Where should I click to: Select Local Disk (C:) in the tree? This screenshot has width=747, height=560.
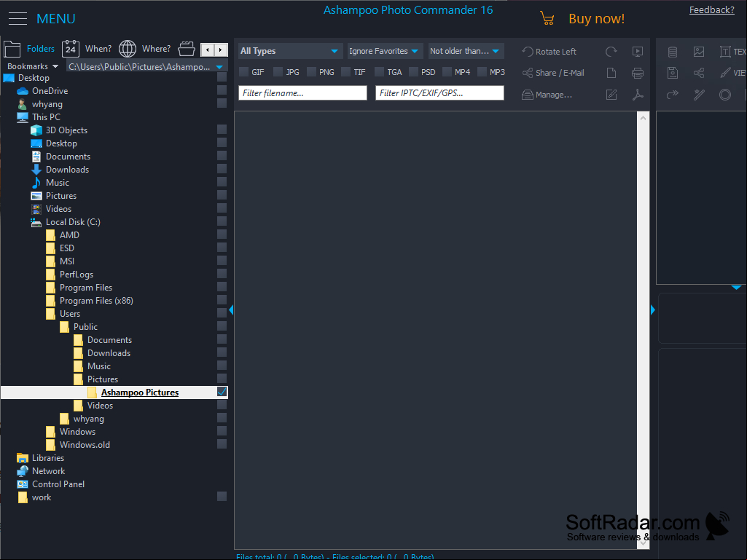click(x=73, y=222)
